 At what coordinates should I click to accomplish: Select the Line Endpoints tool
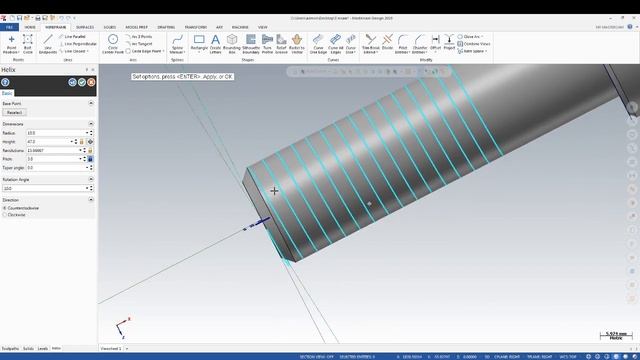point(48,44)
